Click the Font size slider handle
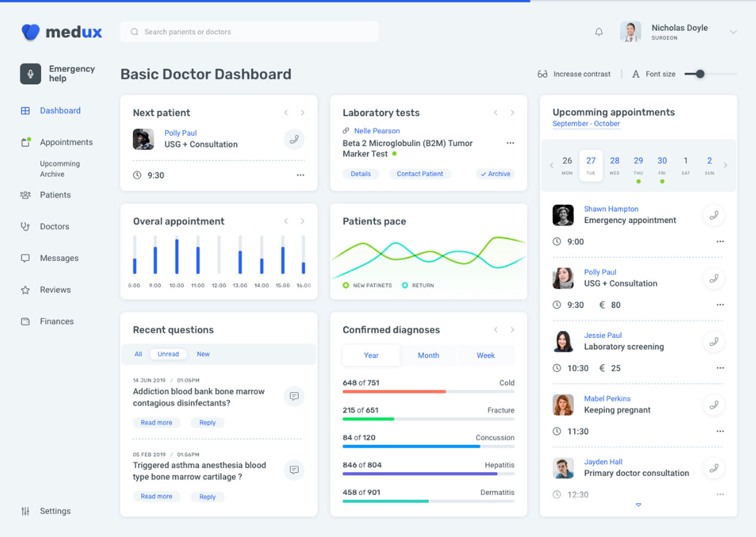Screen dimensions: 756x537 pyautogui.click(x=700, y=74)
